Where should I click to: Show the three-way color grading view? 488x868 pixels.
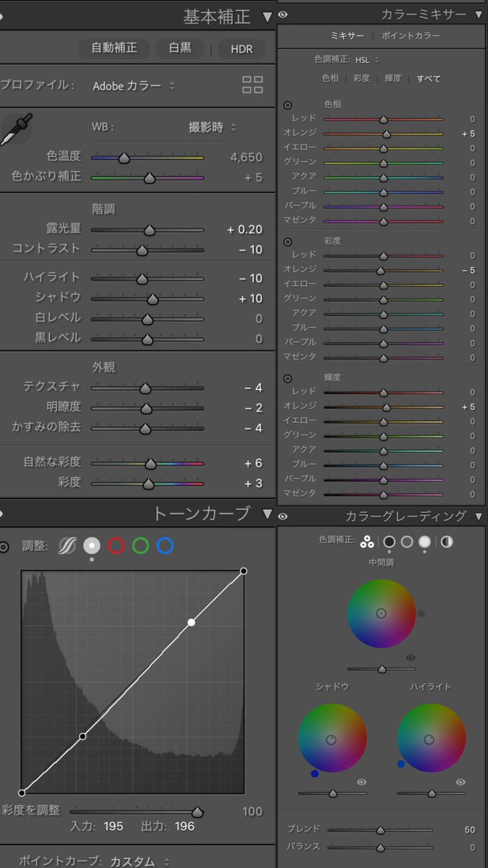(x=367, y=541)
